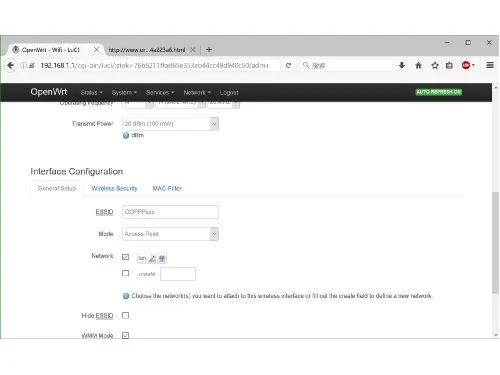Click the ESSID label

click(x=104, y=212)
